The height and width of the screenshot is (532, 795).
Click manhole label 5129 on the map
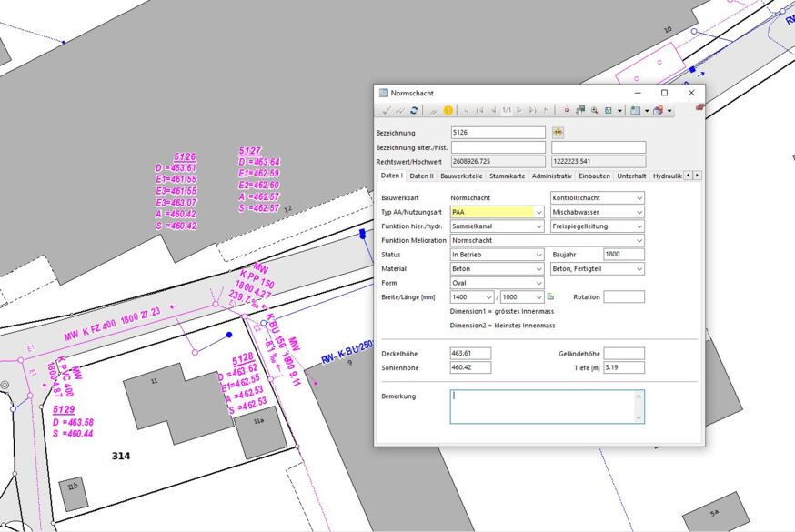[64, 409]
